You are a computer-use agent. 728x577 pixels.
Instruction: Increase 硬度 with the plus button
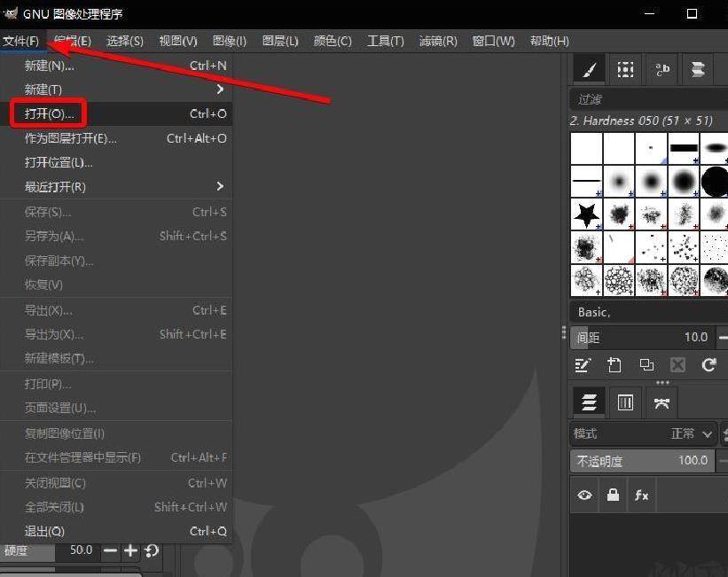click(x=131, y=551)
